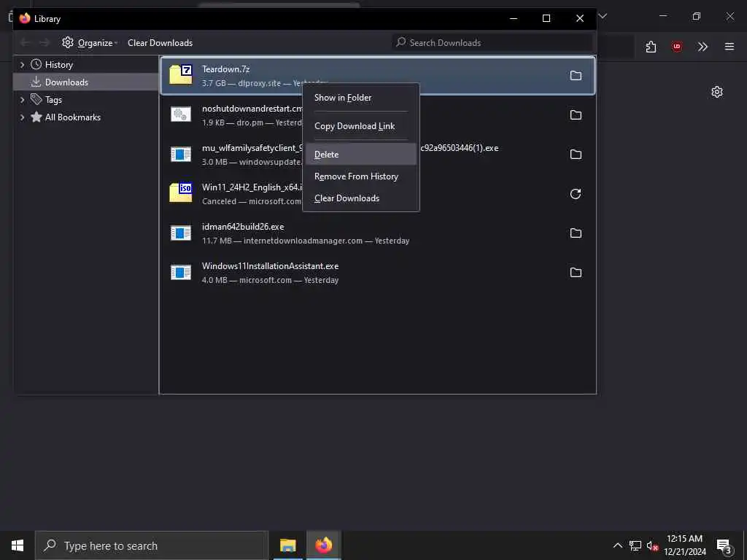747x560 pixels.
Task: Expand the Tags tree node
Action: tap(22, 99)
